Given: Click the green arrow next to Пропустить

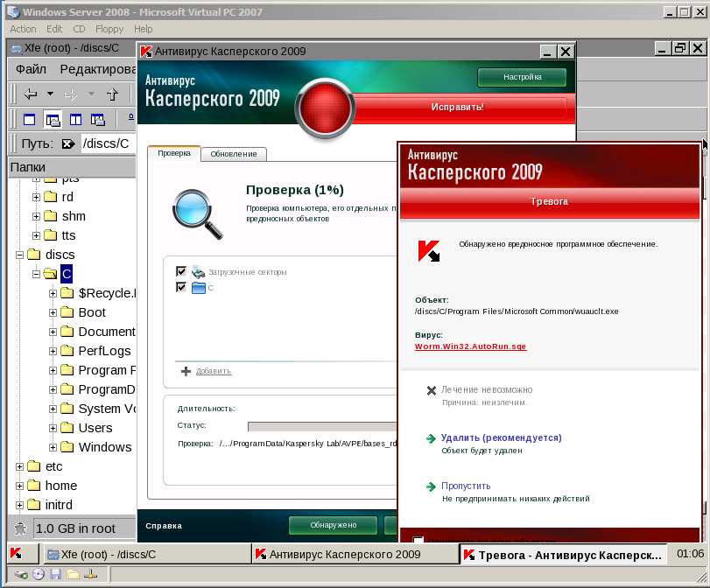Looking at the screenshot, I should [x=431, y=486].
